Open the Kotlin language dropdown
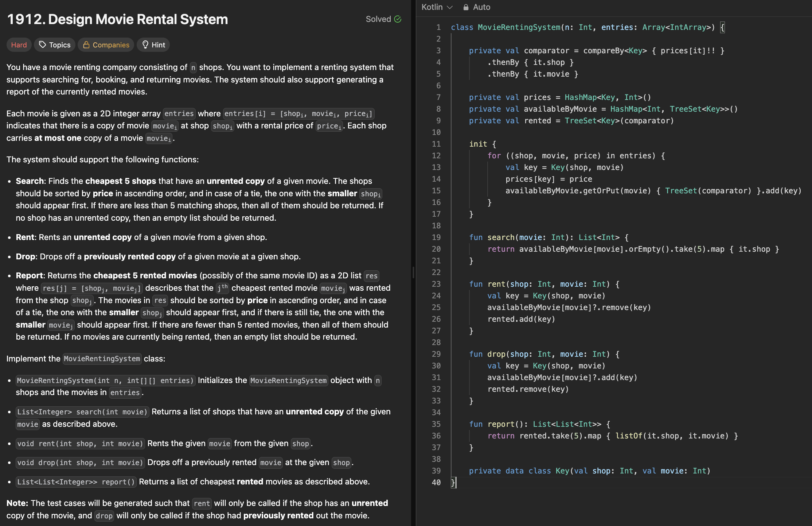 [437, 7]
